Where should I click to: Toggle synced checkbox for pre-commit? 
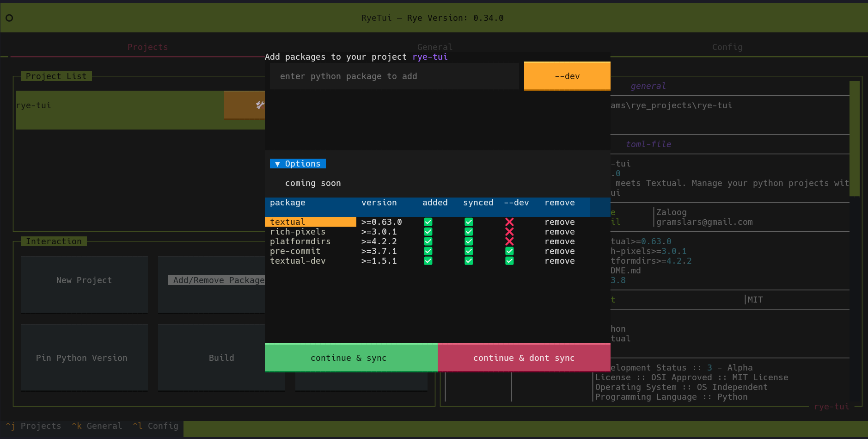[469, 251]
